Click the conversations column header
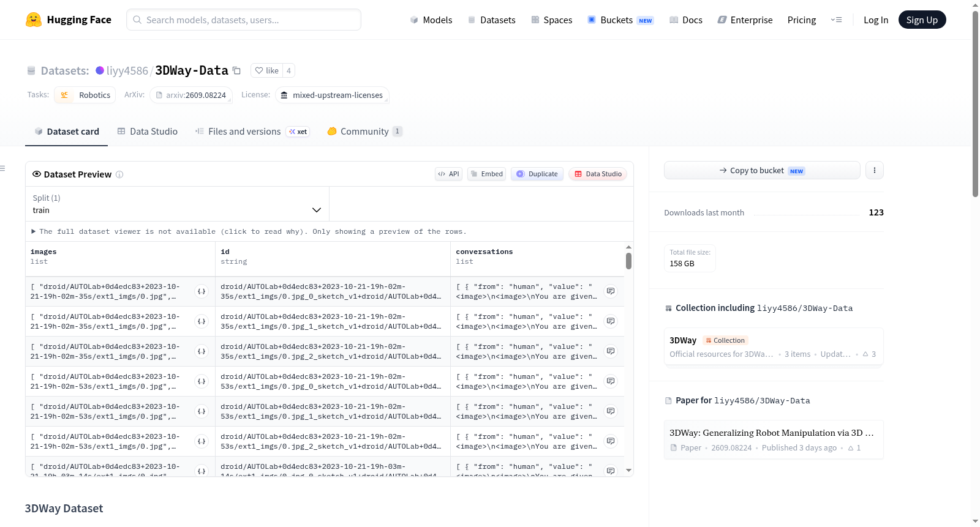The width and height of the screenshot is (980, 527). point(537,259)
